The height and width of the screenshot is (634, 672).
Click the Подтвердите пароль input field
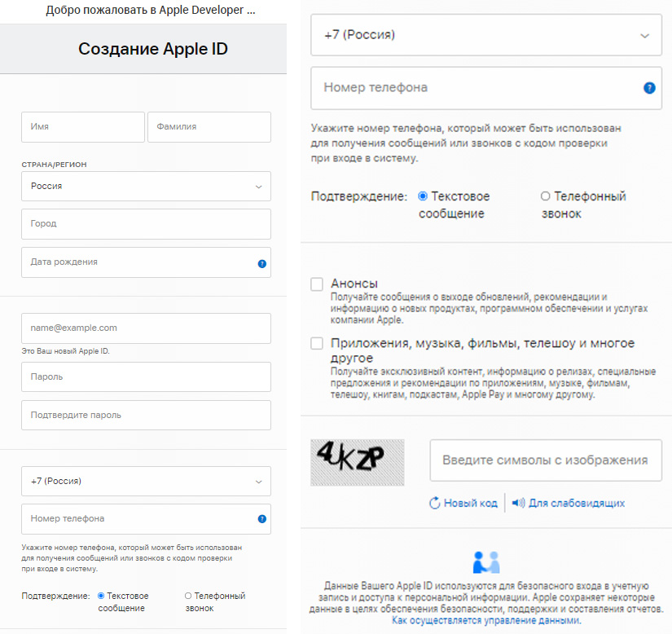click(146, 416)
